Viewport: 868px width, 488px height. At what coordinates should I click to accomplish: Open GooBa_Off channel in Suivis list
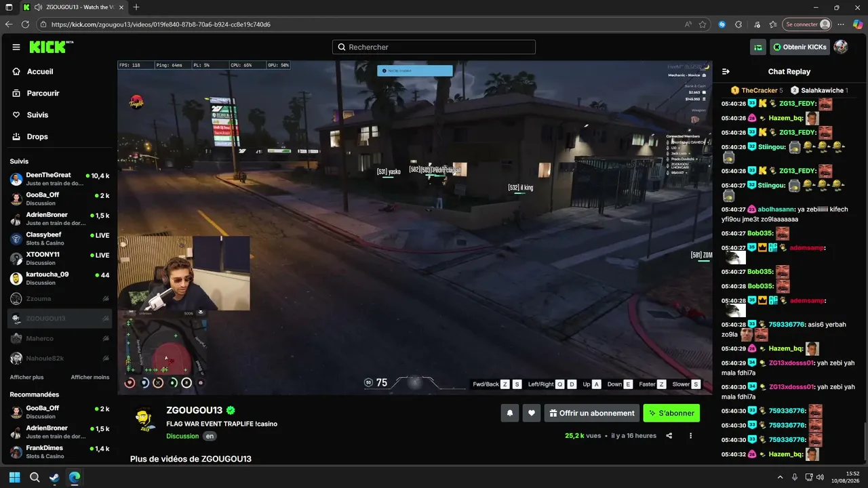[60, 199]
